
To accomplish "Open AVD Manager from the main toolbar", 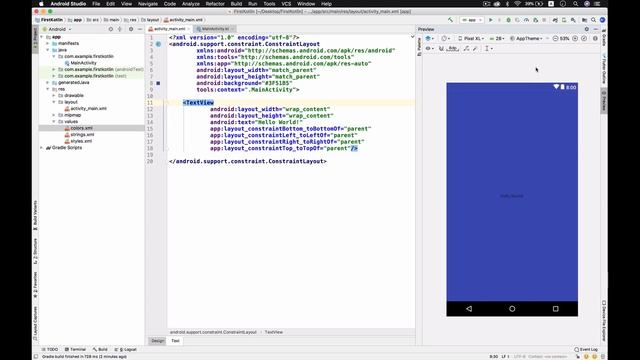I will [564, 20].
